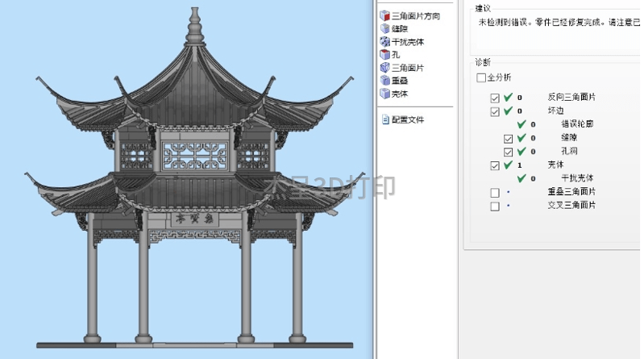Click the 配置文件 document icon

(x=384, y=119)
